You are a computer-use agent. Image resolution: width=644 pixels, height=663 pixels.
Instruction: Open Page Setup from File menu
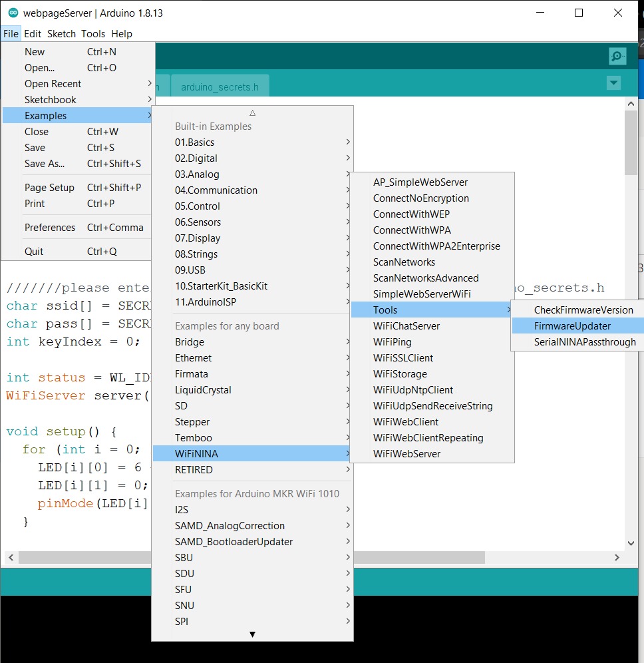(77, 187)
